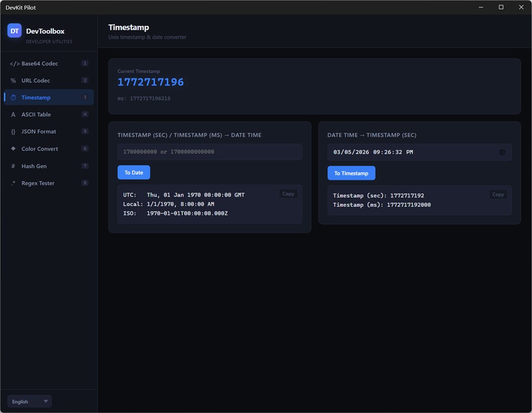Screen dimensions: 532x413
Task: Switch to the URL Codec tool
Action: click(x=49, y=80)
